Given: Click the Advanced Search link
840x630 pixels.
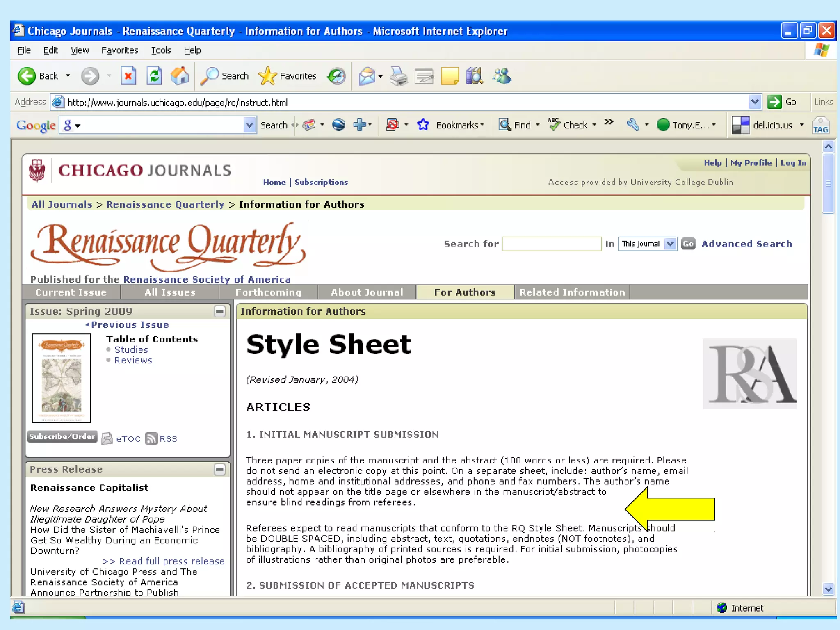Looking at the screenshot, I should click(x=746, y=244).
